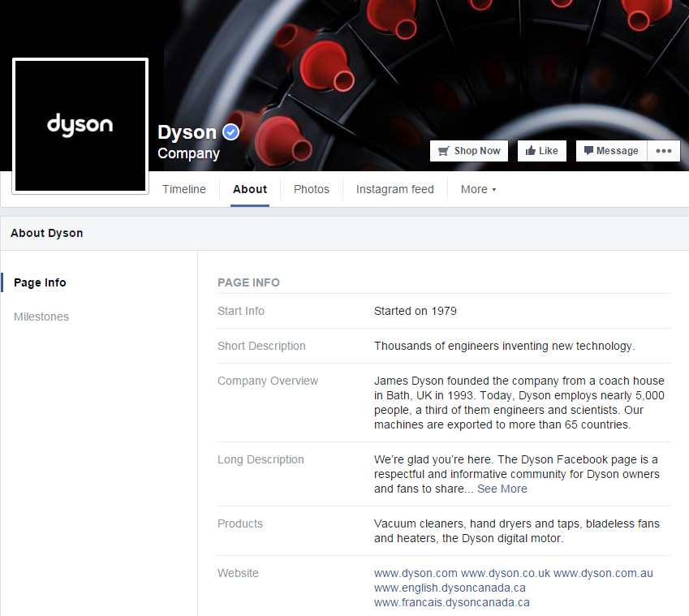
Task: Send a Message to Dyson
Action: coord(611,151)
